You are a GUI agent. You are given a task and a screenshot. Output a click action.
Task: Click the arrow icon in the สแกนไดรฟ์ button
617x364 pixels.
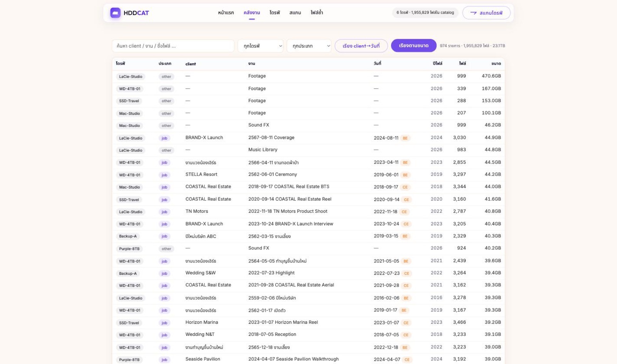[473, 13]
